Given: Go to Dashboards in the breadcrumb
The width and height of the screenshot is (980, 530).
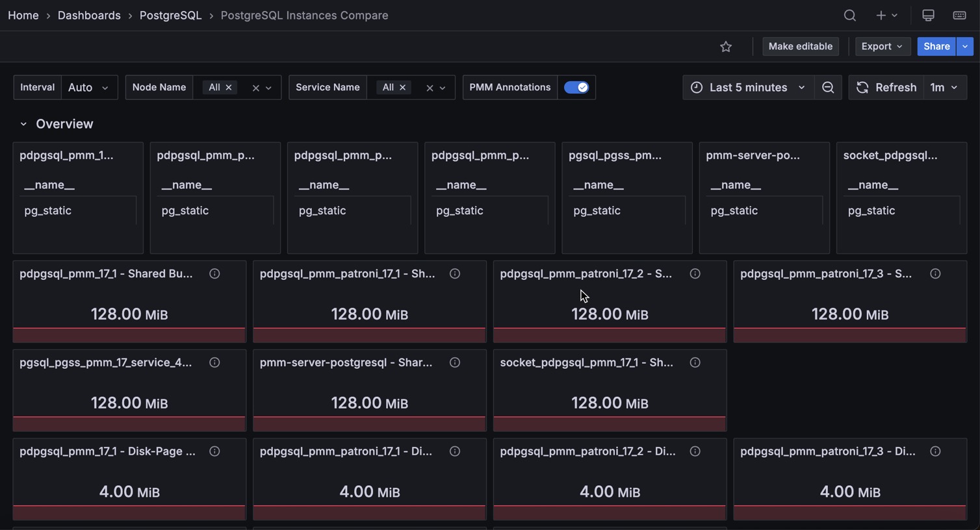Looking at the screenshot, I should coord(89,16).
